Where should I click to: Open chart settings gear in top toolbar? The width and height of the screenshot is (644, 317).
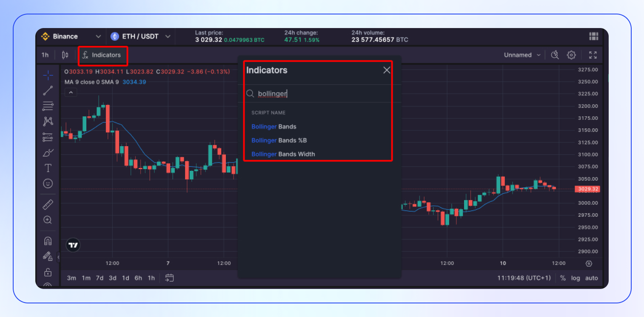[571, 55]
